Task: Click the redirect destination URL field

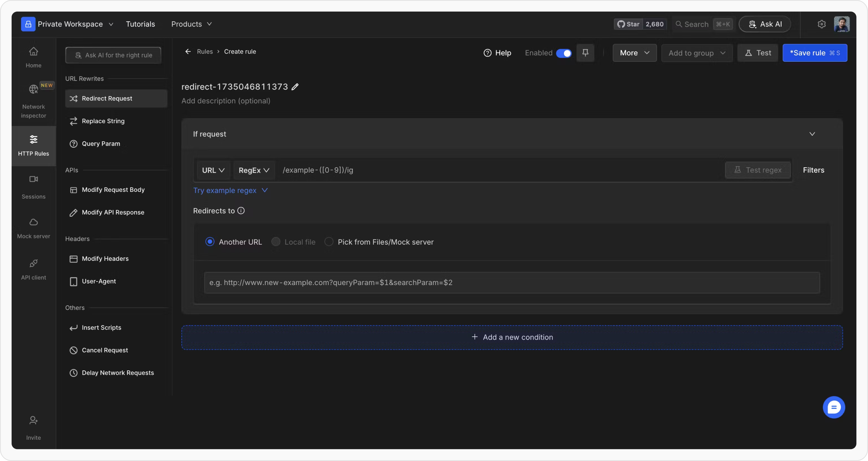Action: tap(511, 283)
